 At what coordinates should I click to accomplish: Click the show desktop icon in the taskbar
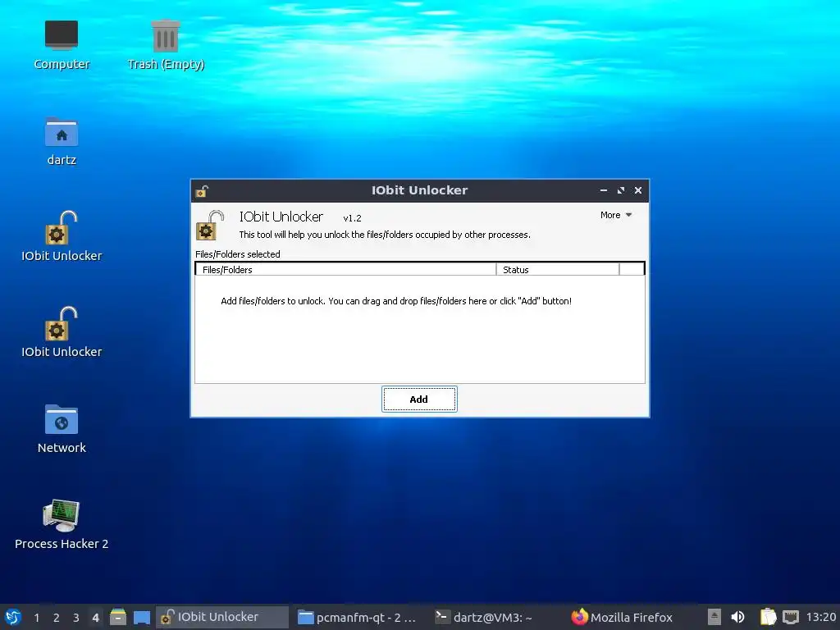[141, 617]
